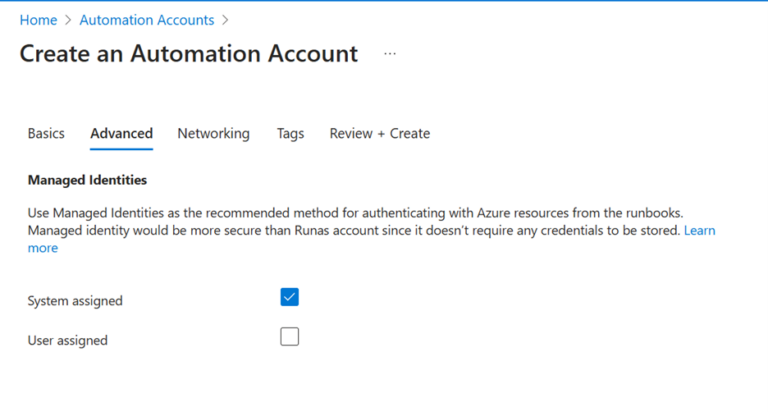This screenshot has width=768, height=412.
Task: Click the blue bar at the top of the page
Action: click(384, 1)
